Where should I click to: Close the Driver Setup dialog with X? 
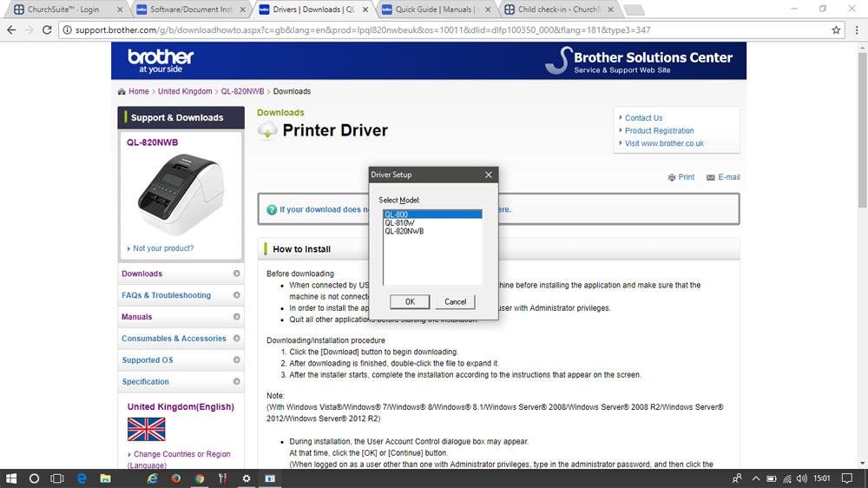point(488,175)
